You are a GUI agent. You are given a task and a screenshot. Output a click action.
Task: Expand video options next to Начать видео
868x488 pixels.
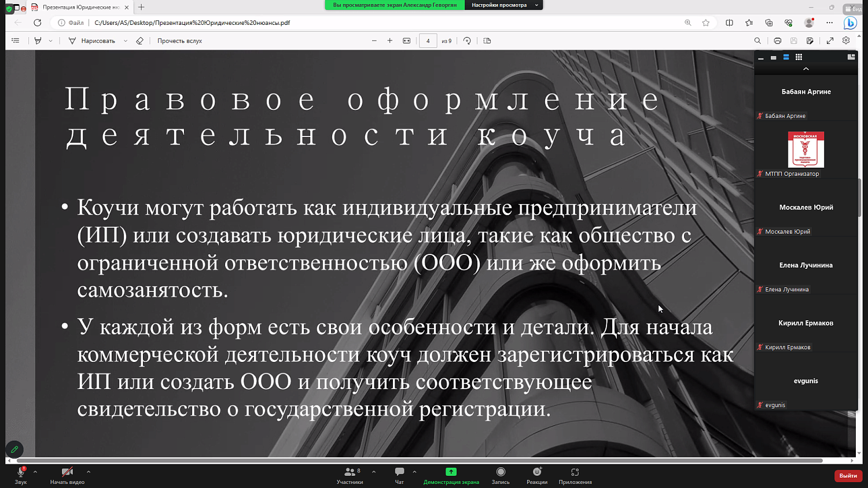[x=89, y=472]
